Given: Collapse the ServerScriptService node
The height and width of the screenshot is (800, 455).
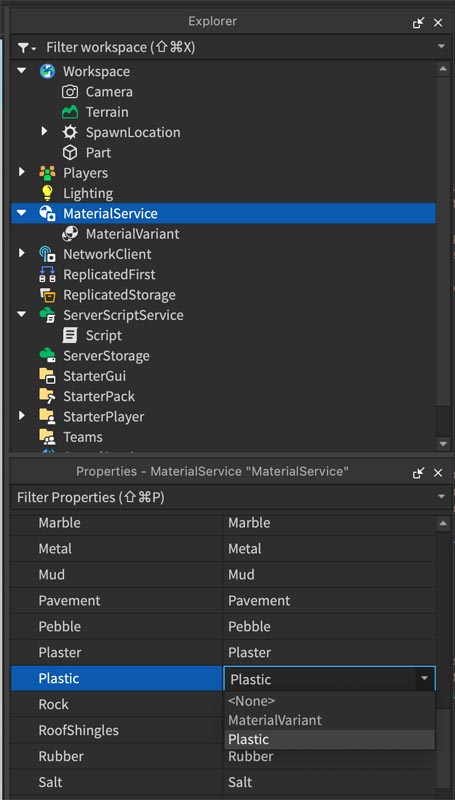Looking at the screenshot, I should coord(21,315).
